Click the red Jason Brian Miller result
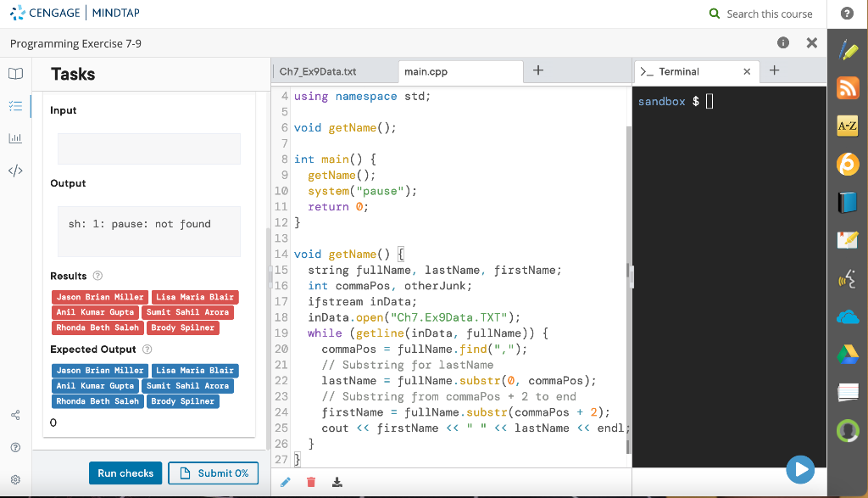 [100, 297]
